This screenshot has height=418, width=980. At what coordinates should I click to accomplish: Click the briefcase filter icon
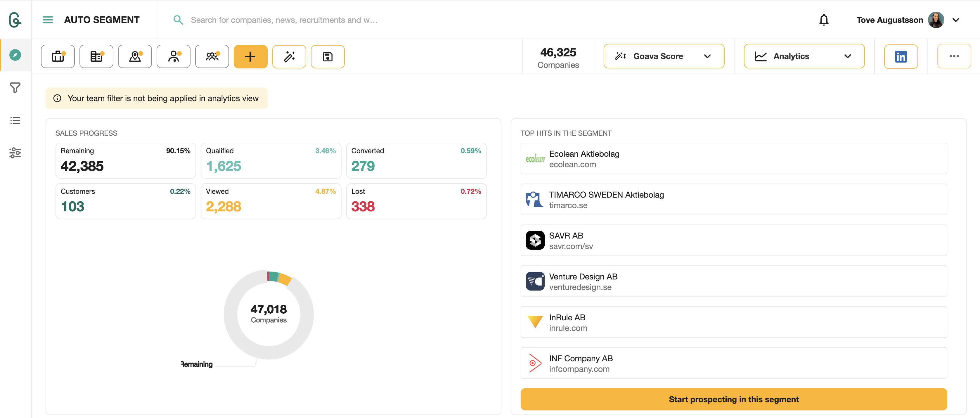tap(58, 56)
